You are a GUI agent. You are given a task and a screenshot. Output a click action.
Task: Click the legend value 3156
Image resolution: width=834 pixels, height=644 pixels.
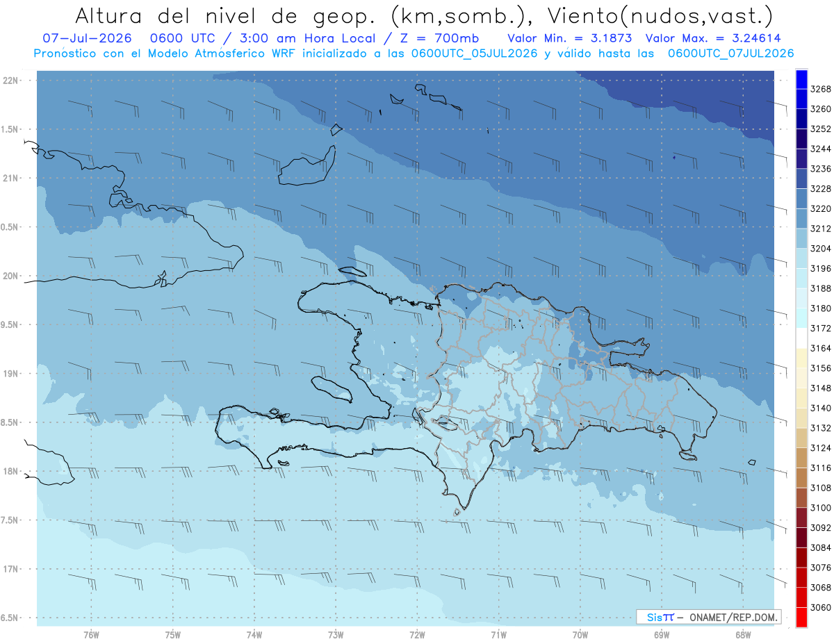pyautogui.click(x=820, y=368)
